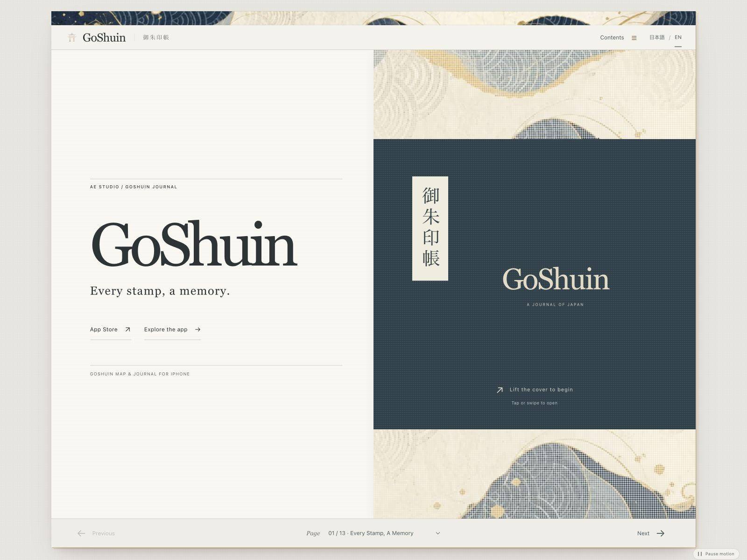Go to the Previous page

(96, 533)
